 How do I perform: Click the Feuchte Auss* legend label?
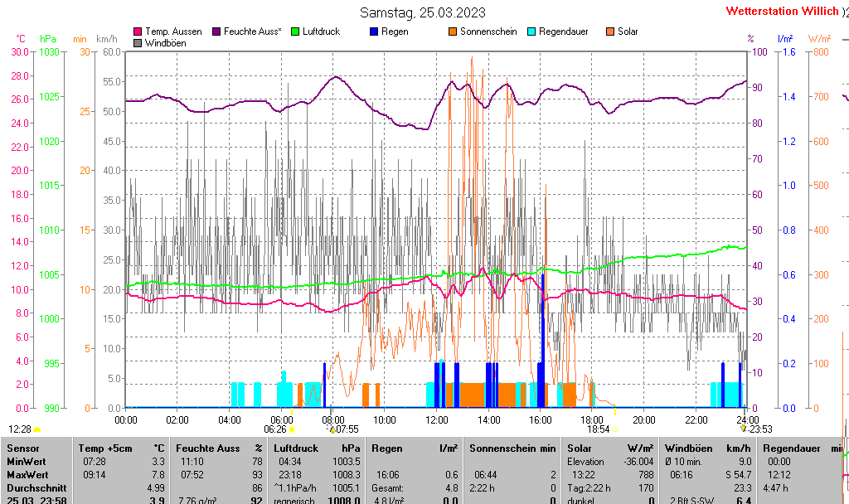[x=253, y=32]
